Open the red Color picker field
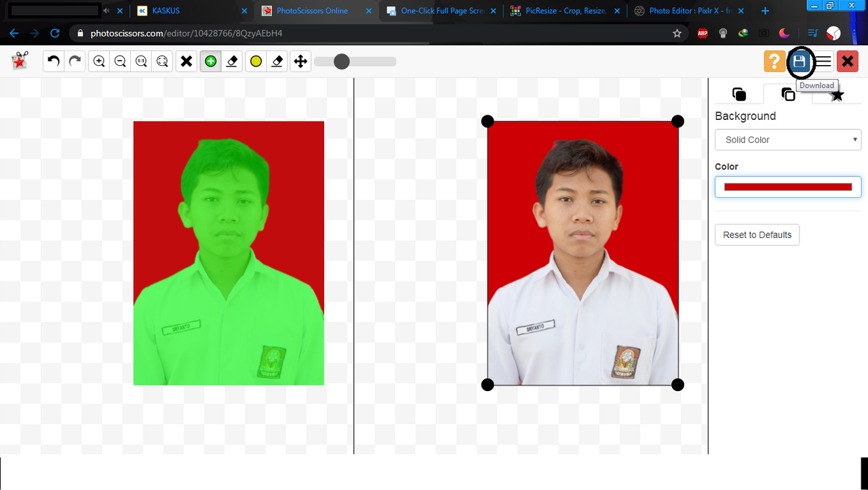 pyautogui.click(x=788, y=187)
